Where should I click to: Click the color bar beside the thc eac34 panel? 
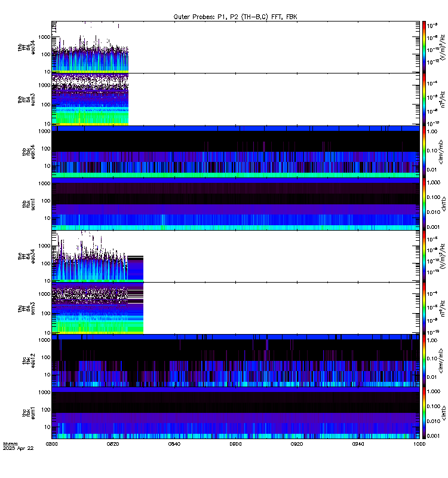pos(424,256)
